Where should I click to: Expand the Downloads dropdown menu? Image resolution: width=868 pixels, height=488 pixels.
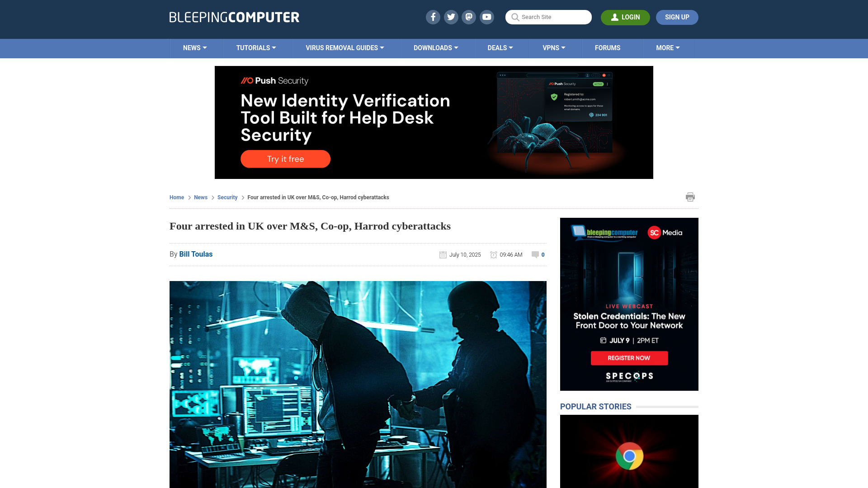(436, 48)
